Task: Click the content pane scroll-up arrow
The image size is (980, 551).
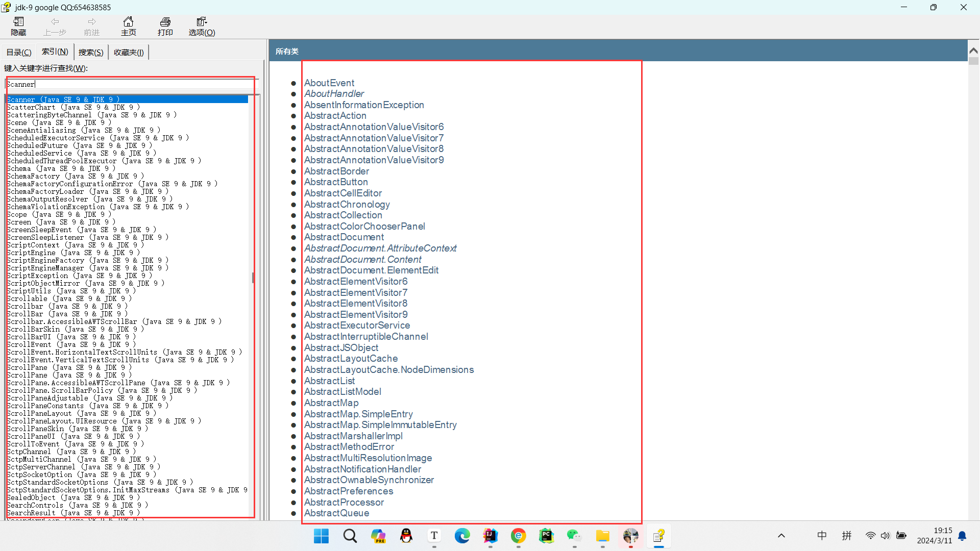Action: [x=973, y=51]
